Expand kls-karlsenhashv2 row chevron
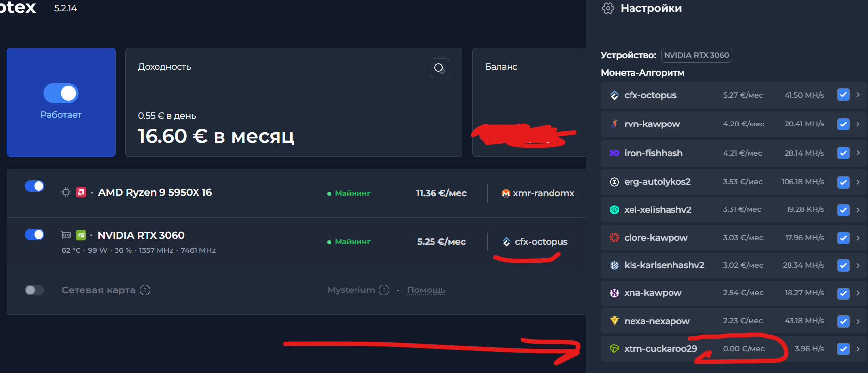Screen dimensions: 868x373 point(858,265)
